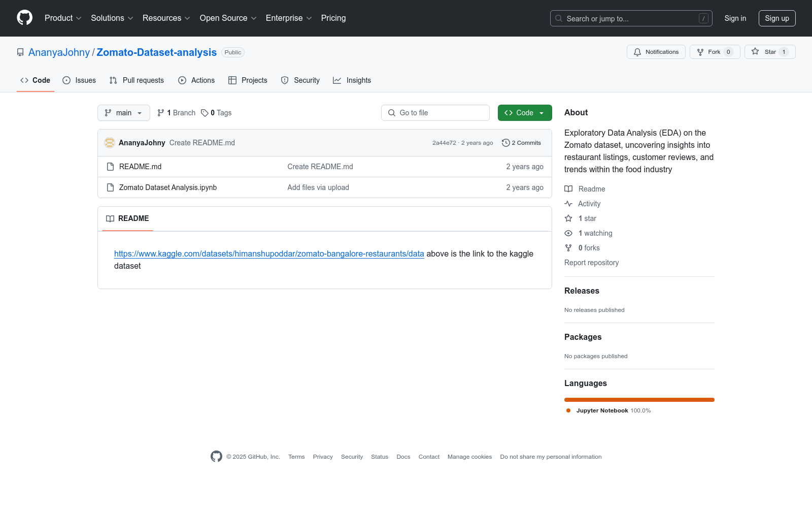
Task: Click the book icon in README header
Action: coord(110,218)
